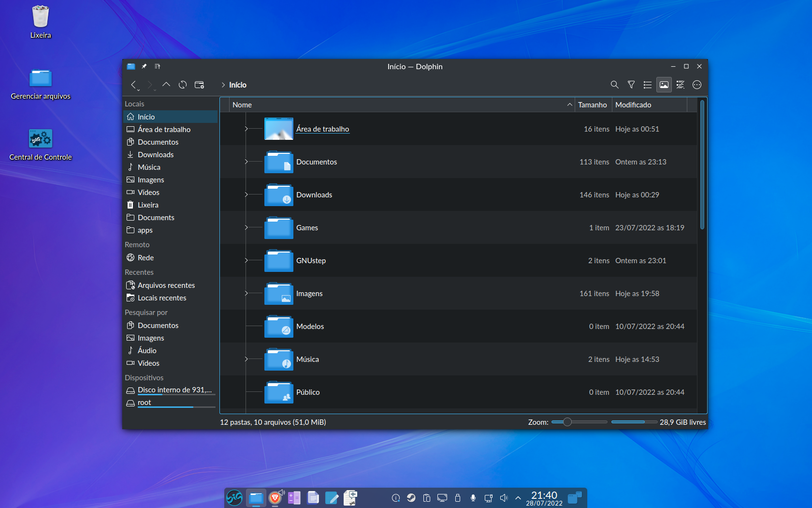The width and height of the screenshot is (812, 508).
Task: Switch to the details list view mode
Action: coord(648,85)
